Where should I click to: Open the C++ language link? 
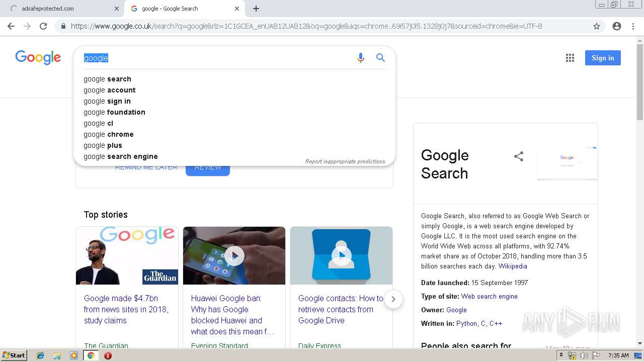[496, 323]
